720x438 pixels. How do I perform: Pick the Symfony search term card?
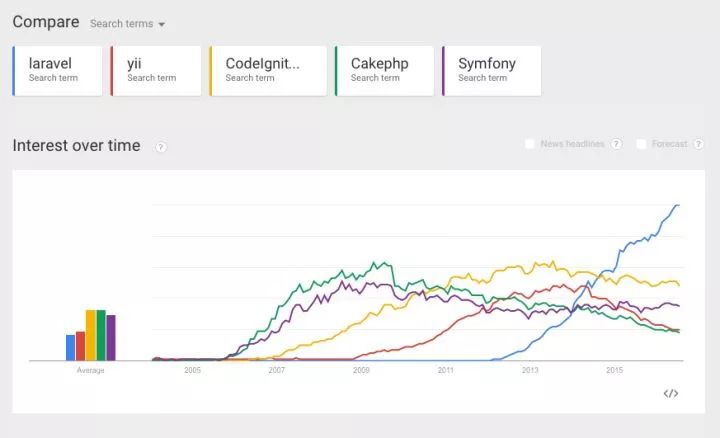coord(491,70)
